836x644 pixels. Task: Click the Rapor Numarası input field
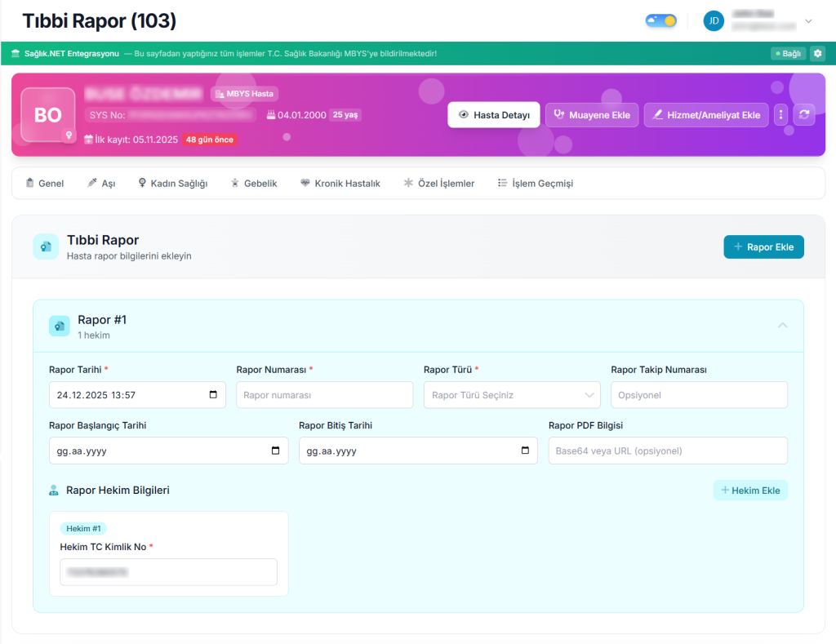324,395
